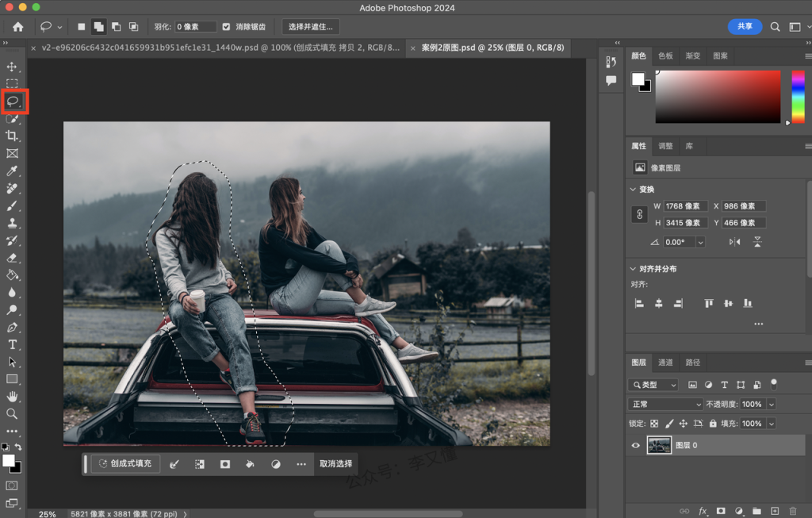Viewport: 812px width, 518px height.
Task: Select the Zoom tool
Action: pos(12,414)
